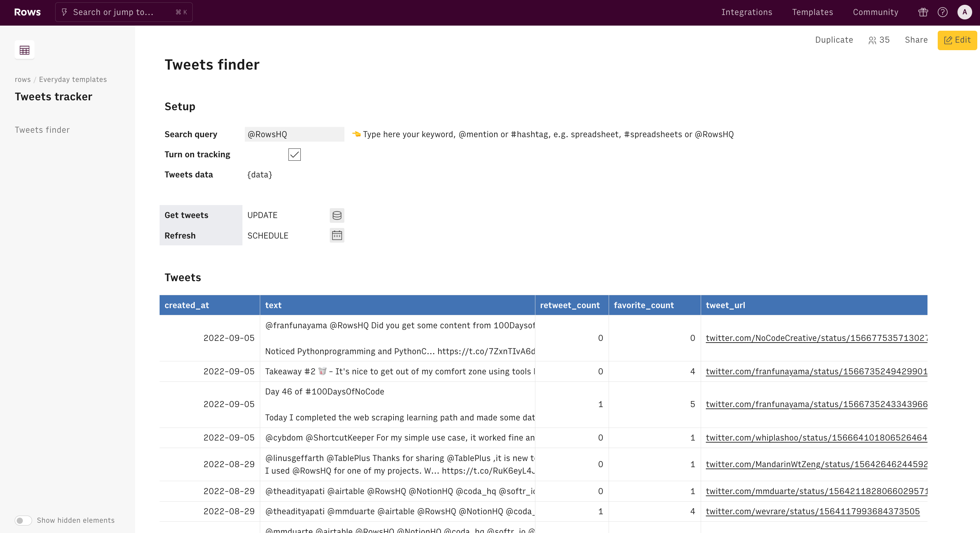Viewport: 980px width, 533px height.
Task: Open the Community menu
Action: (875, 12)
